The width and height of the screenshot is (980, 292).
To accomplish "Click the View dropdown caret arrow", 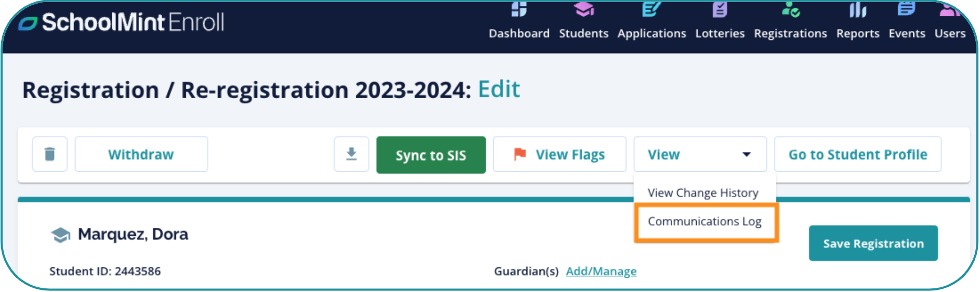I will pyautogui.click(x=746, y=154).
